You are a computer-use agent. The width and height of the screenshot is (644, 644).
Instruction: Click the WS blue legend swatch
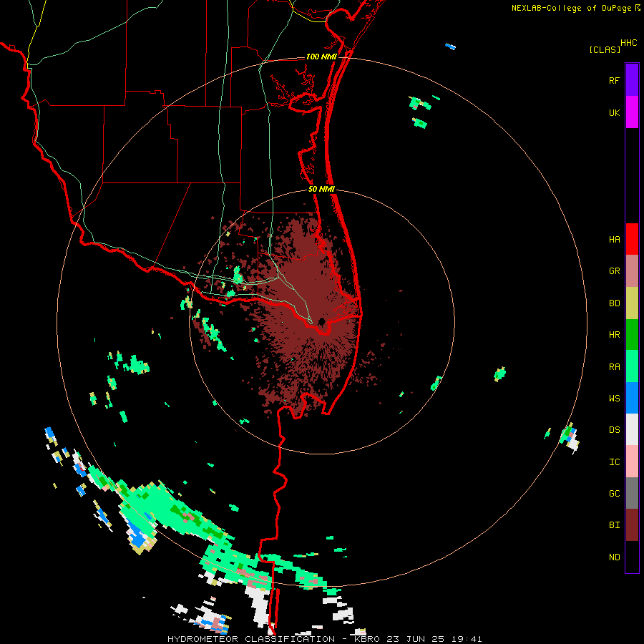tap(632, 398)
